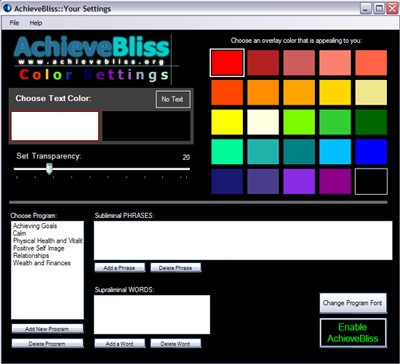The height and width of the screenshot is (364, 400).
Task: Pick the midnight navy overlay swatch
Action: [x=227, y=181]
